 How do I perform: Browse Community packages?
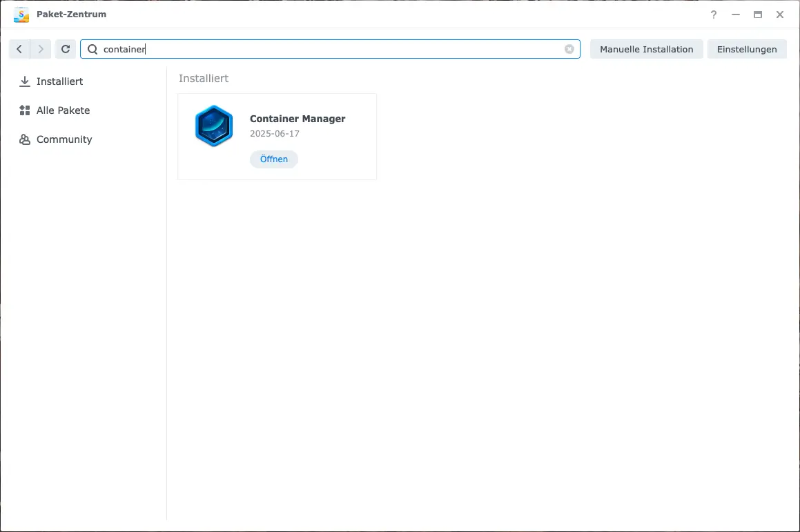tap(64, 139)
